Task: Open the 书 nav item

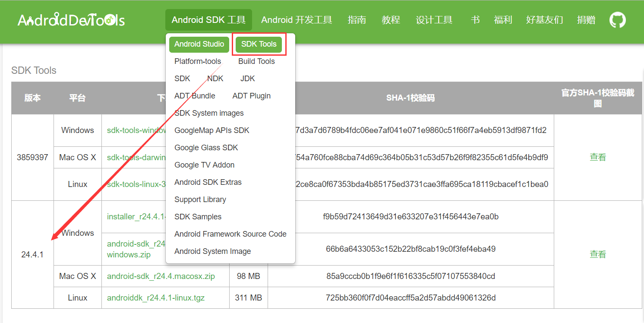Action: 475,20
